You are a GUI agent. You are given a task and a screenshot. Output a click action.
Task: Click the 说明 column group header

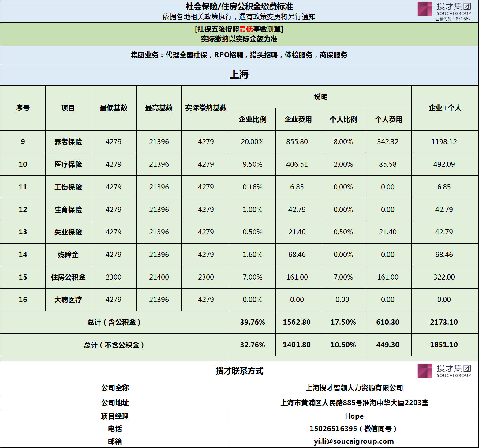point(321,96)
